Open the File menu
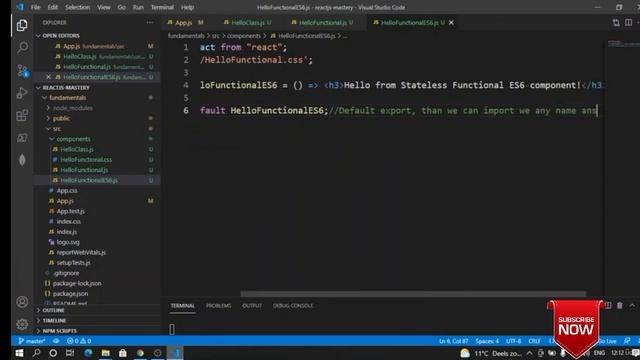Screen dimensions: 640x360 tap(36, 7)
